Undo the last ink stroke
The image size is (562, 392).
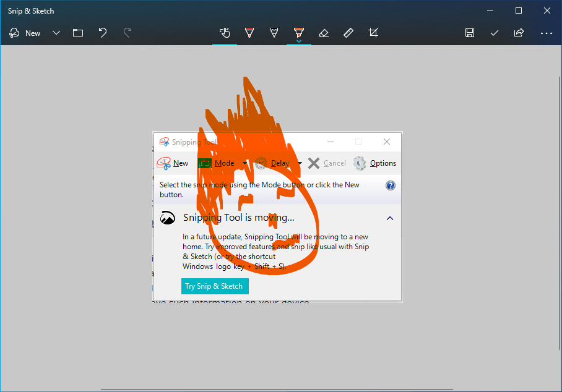coord(103,33)
